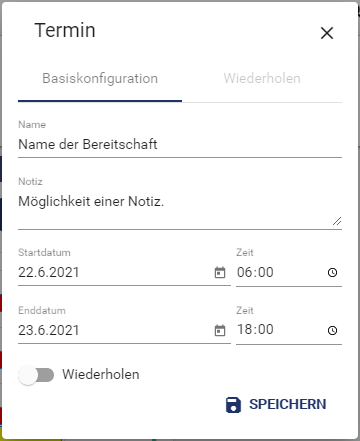The height and width of the screenshot is (441, 360).
Task: Switch to the Wiederholen tab
Action: [x=262, y=79]
